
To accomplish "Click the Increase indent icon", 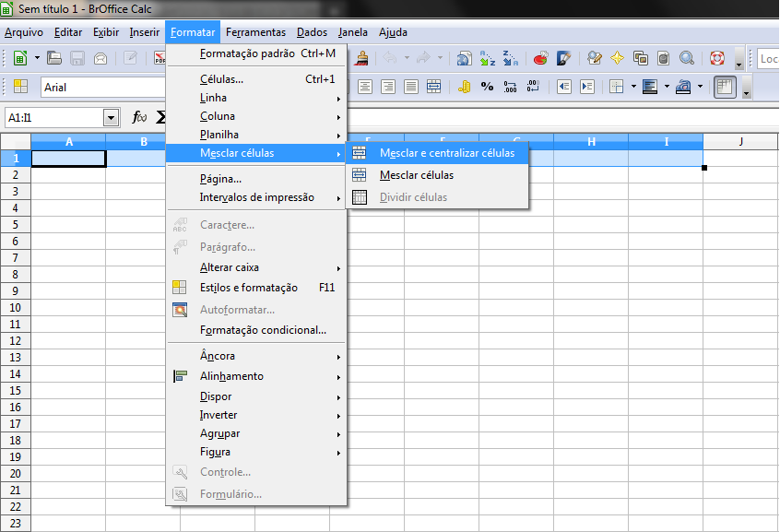I will tap(587, 87).
